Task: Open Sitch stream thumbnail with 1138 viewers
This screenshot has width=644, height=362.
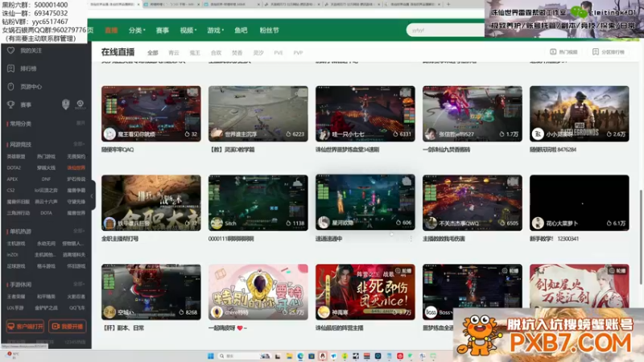Action: 258,203
